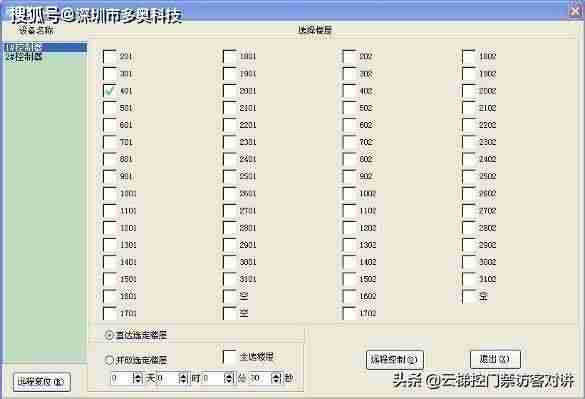
Task: Select floor 2002 checkbox
Action: (469, 91)
